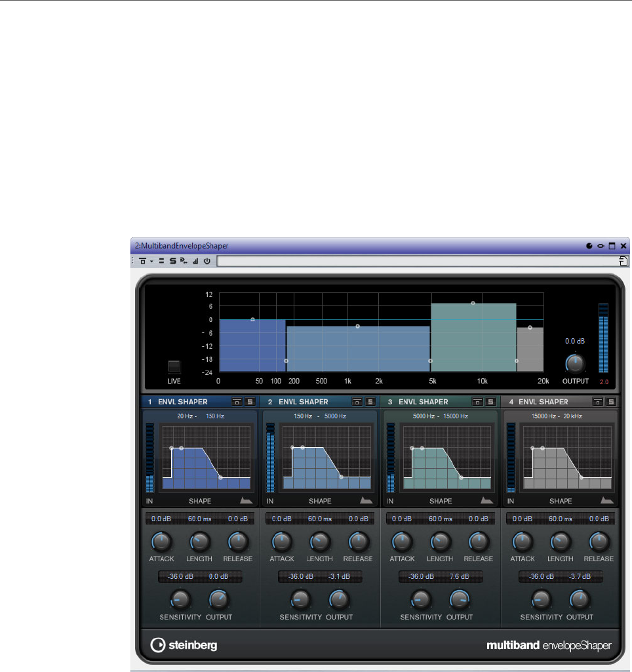This screenshot has height=672, width=632.
Task: Solo band 4 Envl Shaper
Action: click(x=612, y=402)
